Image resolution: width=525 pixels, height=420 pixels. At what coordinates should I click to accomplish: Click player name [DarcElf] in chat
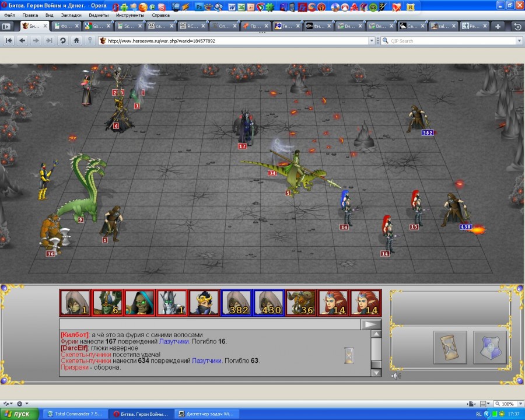74,348
